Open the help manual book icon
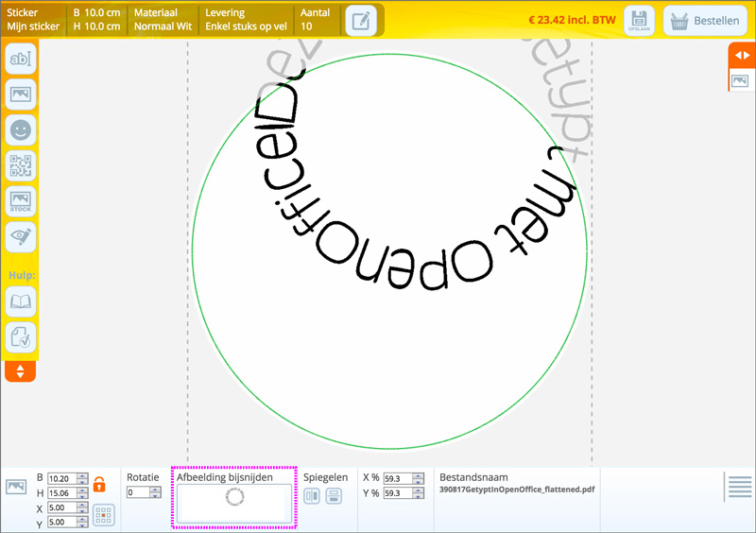The image size is (756, 533). pos(21,302)
